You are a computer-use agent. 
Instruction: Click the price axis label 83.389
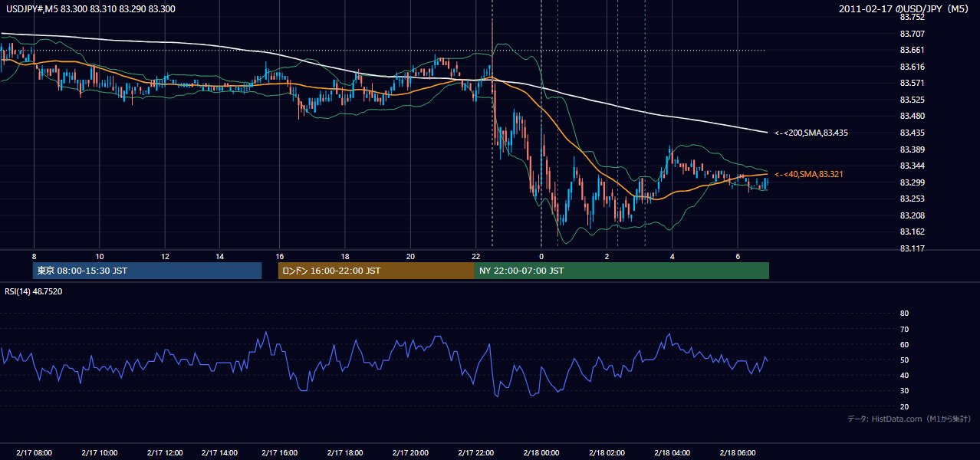coord(911,149)
